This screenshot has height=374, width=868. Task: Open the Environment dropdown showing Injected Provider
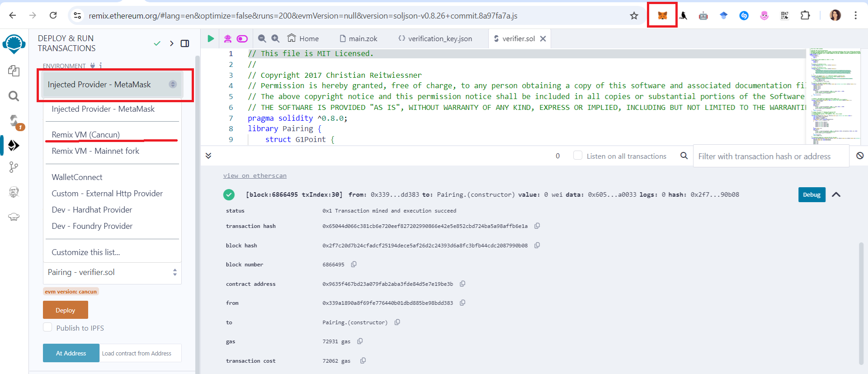[112, 85]
